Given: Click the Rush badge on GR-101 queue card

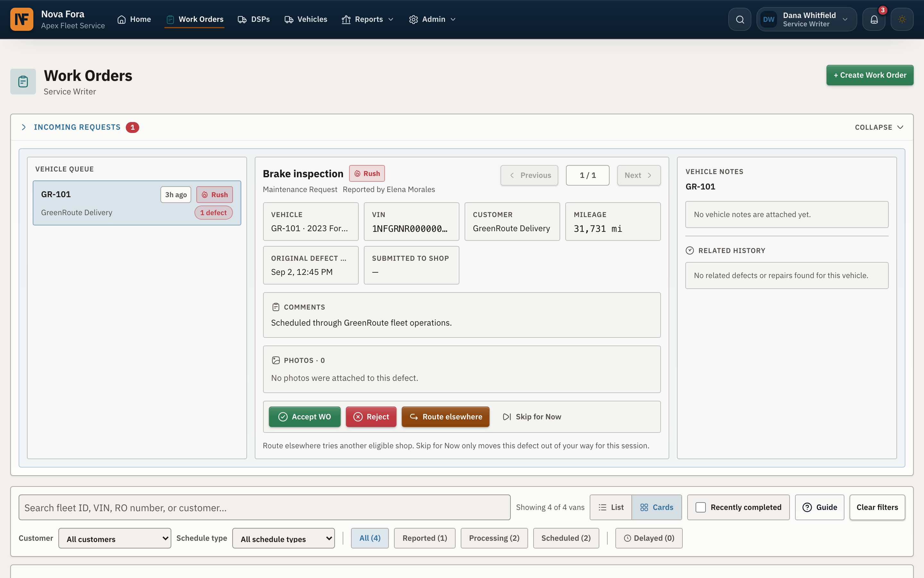Looking at the screenshot, I should [215, 195].
